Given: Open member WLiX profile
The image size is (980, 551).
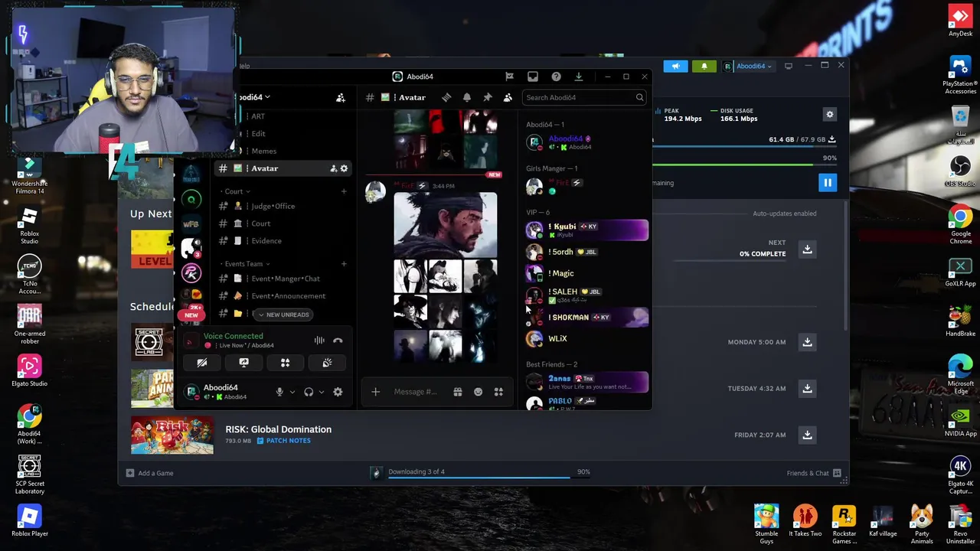Looking at the screenshot, I should point(586,338).
